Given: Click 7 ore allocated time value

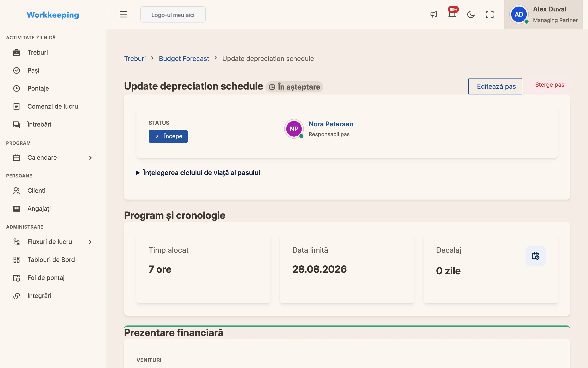Looking at the screenshot, I should click(x=160, y=269).
